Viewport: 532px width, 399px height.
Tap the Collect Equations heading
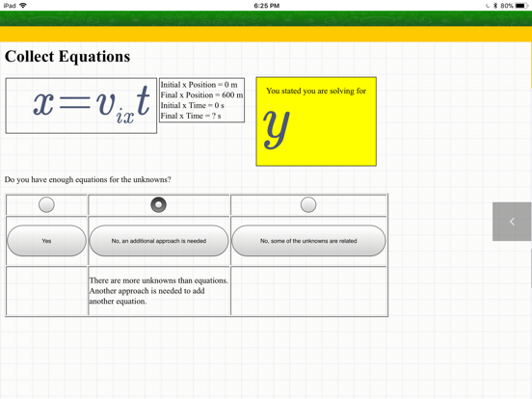(x=67, y=56)
